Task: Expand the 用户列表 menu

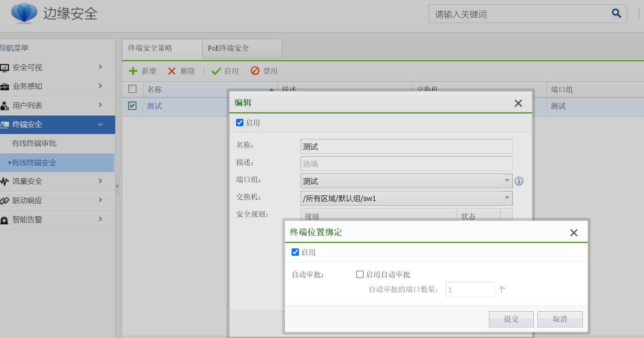Action: click(x=100, y=105)
